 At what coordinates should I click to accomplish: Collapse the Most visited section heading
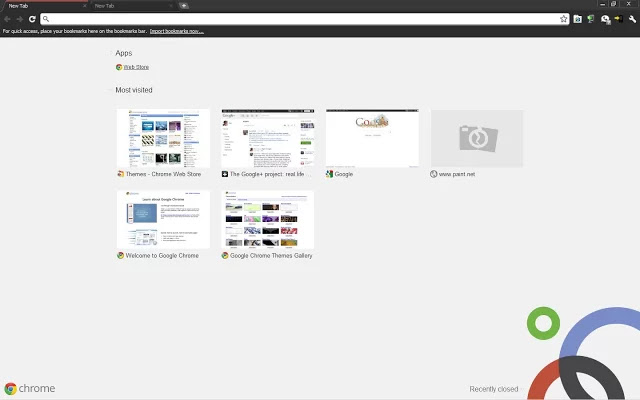[x=134, y=90]
